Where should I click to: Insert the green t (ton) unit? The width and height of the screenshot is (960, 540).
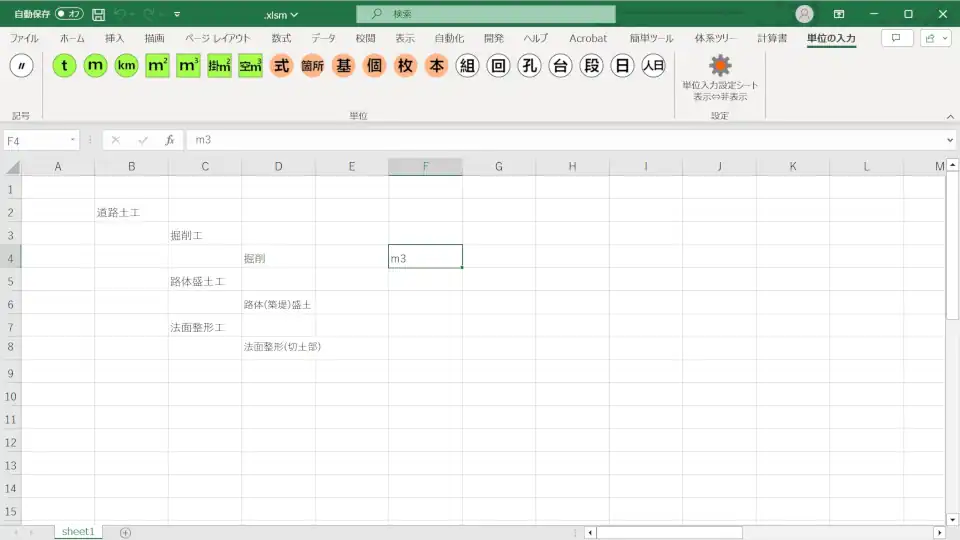point(65,66)
